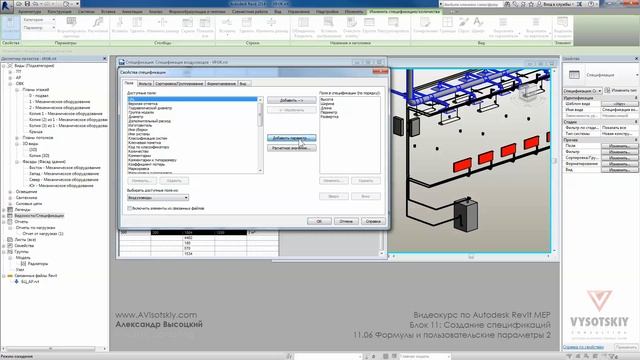Collapse the ОВК node in project browser
This screenshot has width=640, height=360.
(x=10, y=84)
